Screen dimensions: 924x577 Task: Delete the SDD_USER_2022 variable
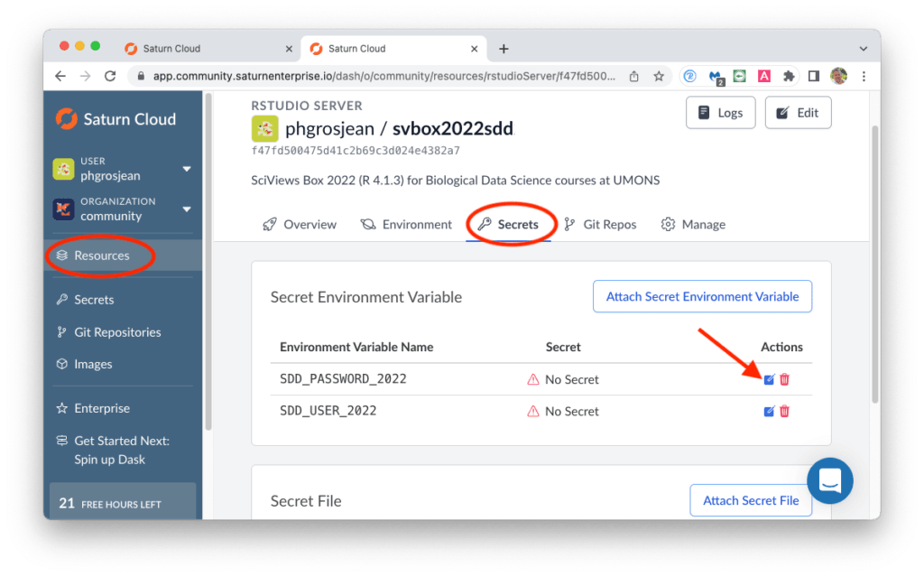pyautogui.click(x=784, y=411)
